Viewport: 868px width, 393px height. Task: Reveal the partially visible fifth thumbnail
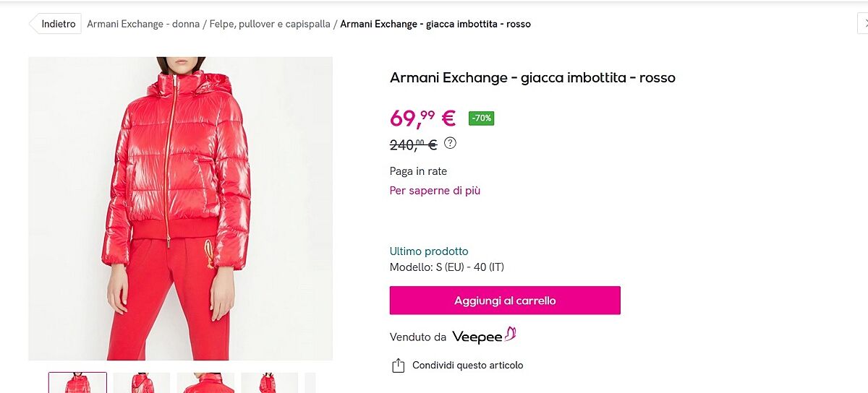pos(310,383)
